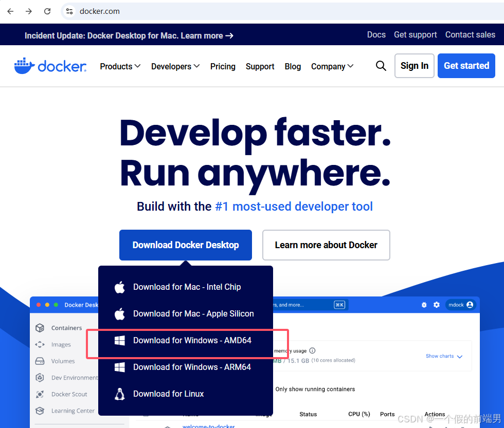Screen dimensions: 504x428
Task: Expand the Show charts dropdown
Action: [444, 356]
